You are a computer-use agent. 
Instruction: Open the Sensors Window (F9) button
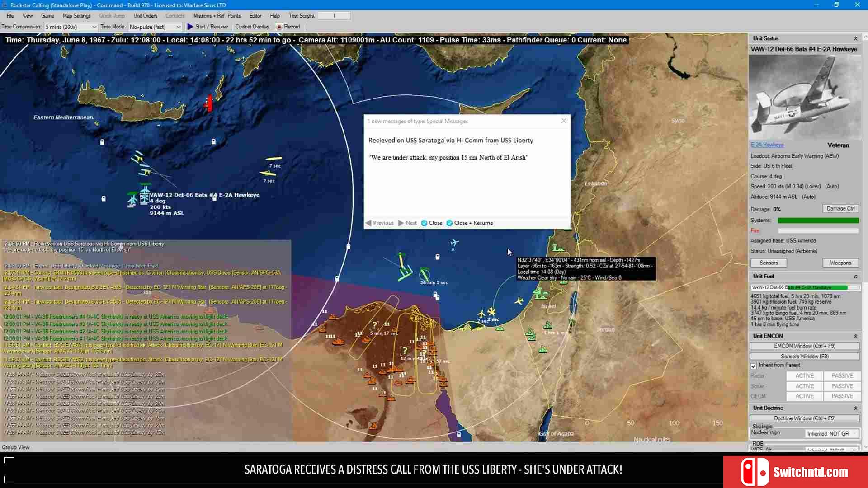(x=805, y=356)
